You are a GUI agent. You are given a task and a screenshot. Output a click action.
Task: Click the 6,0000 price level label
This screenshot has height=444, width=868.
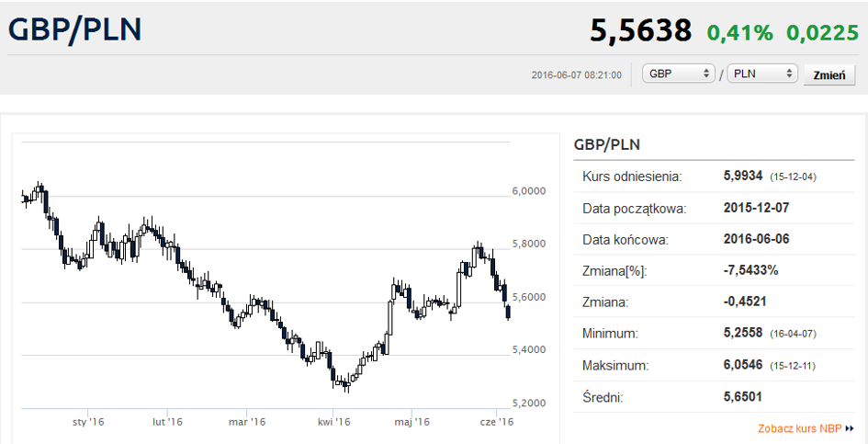click(x=529, y=191)
